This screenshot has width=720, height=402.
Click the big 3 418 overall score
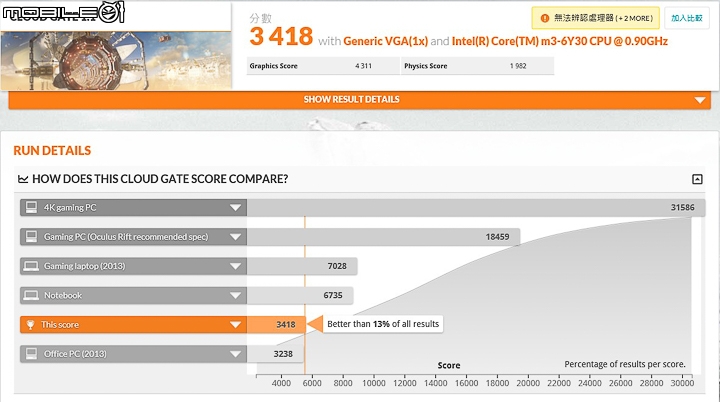coord(281,37)
